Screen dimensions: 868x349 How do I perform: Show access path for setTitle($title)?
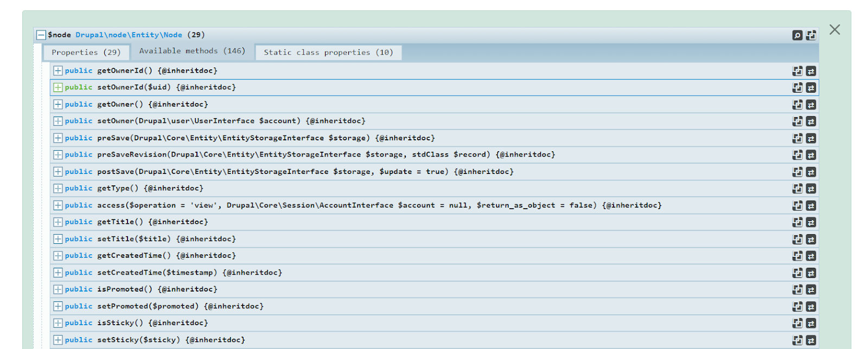[811, 239]
